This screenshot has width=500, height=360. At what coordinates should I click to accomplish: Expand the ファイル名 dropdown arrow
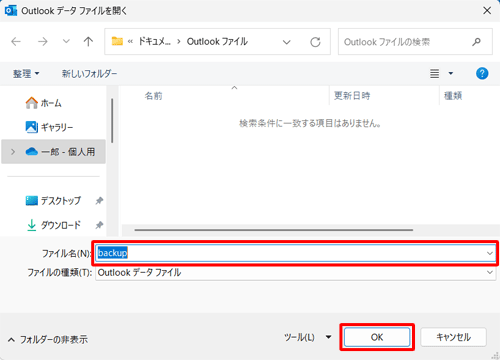(490, 253)
